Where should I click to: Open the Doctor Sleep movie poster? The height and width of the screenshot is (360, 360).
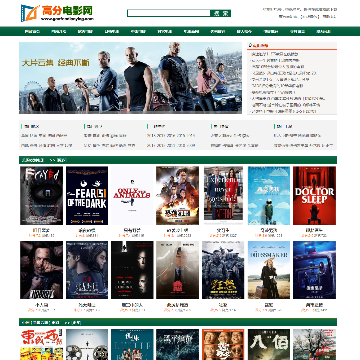[314, 196]
